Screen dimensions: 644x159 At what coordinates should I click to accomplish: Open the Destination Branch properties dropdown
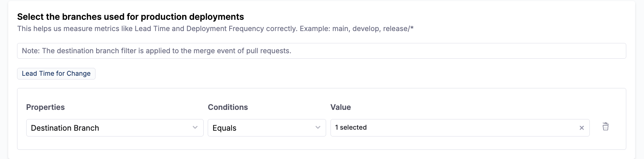click(x=115, y=128)
